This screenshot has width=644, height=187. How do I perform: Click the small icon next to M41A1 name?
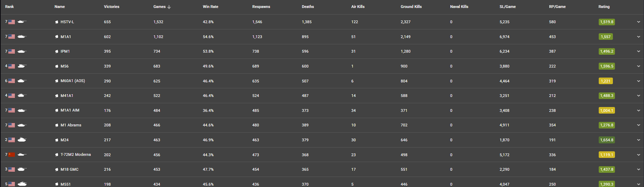tap(57, 96)
